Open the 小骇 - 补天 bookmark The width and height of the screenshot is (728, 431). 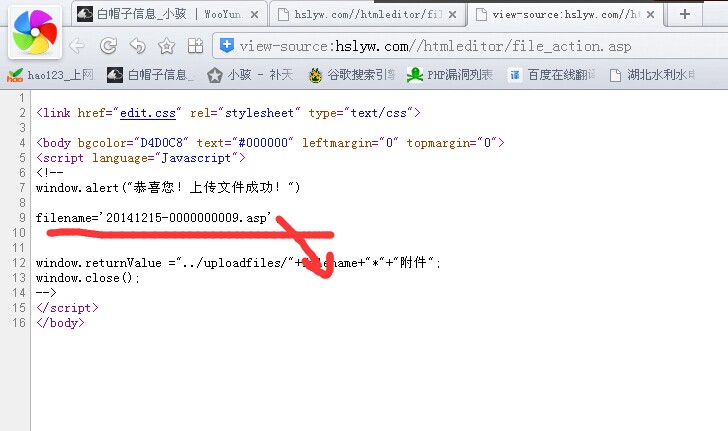(250, 75)
